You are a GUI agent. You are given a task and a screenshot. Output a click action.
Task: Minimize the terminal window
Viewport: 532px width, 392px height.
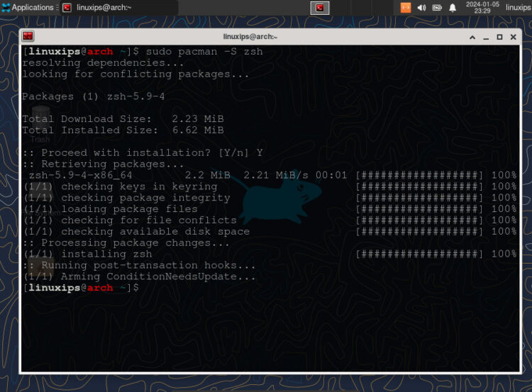486,38
